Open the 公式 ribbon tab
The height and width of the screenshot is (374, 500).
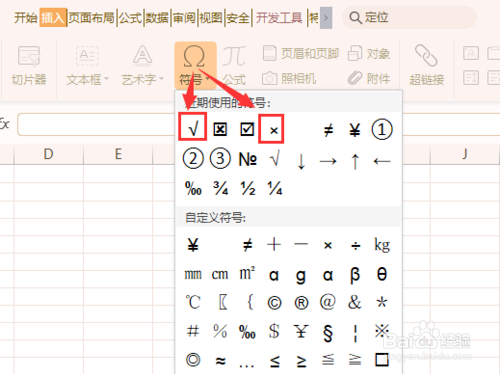click(130, 18)
